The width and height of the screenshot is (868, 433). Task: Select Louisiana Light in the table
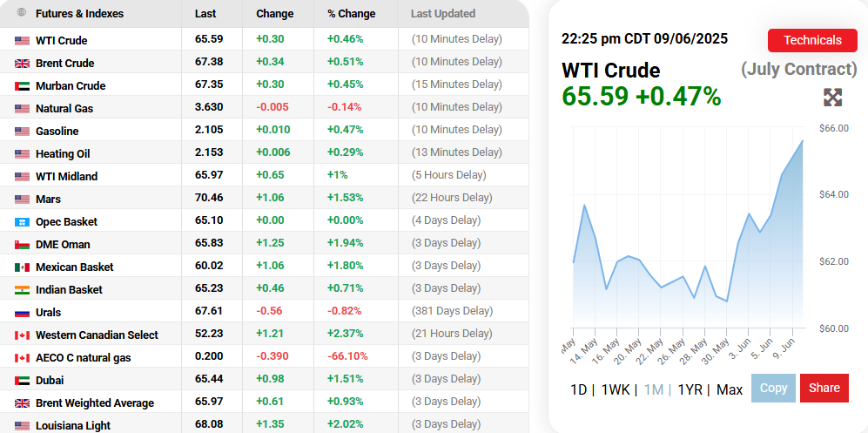click(x=73, y=426)
